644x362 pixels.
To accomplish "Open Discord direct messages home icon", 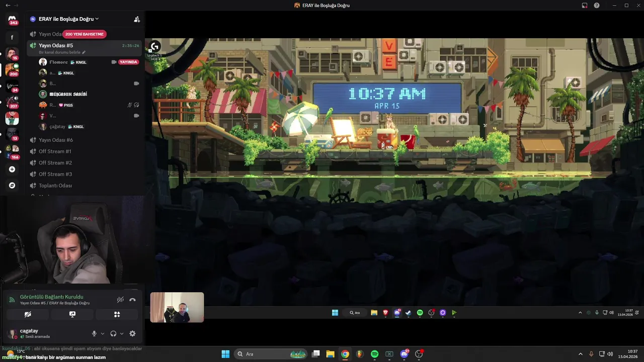I will click(x=12, y=20).
